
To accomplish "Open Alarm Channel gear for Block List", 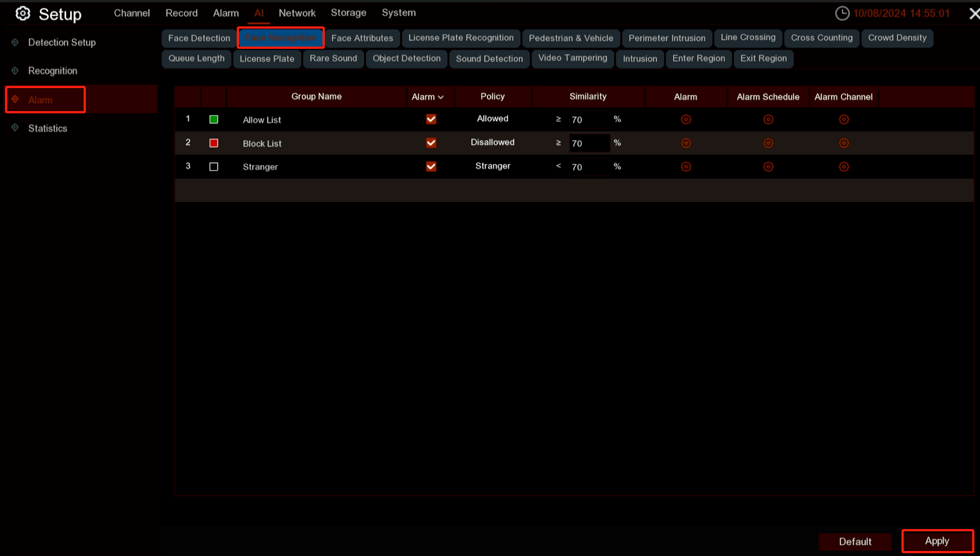I will click(x=844, y=143).
